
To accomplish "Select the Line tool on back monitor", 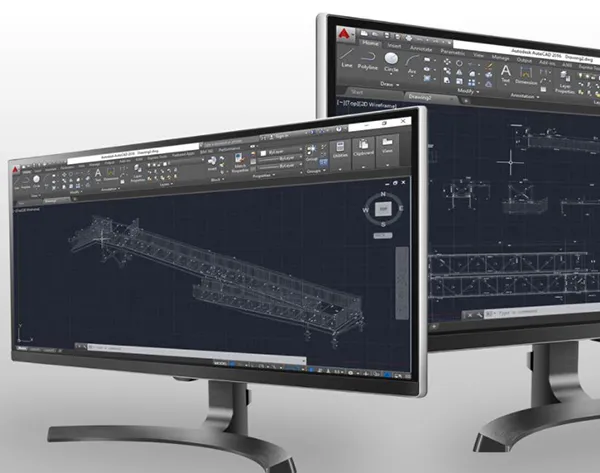I will tap(347, 59).
